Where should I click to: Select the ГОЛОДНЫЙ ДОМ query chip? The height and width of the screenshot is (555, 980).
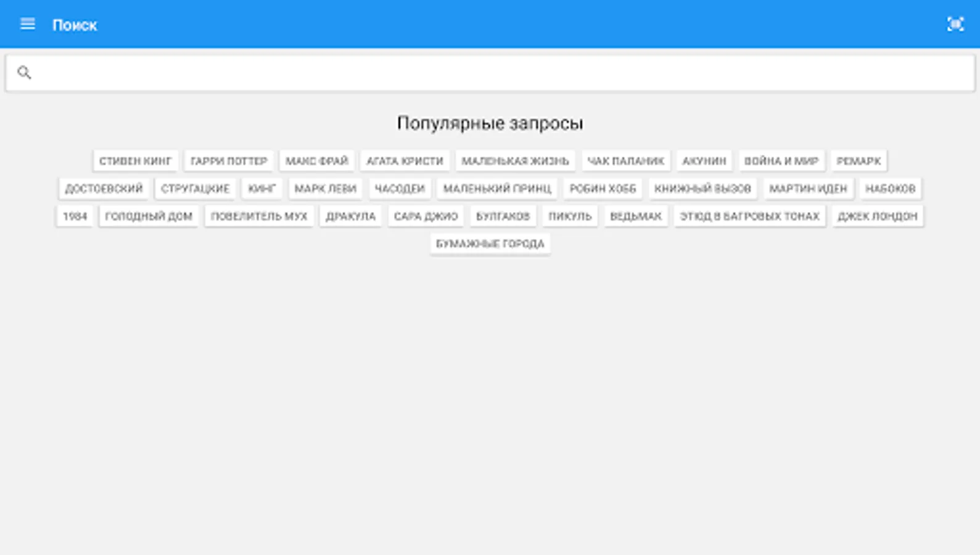tap(149, 216)
